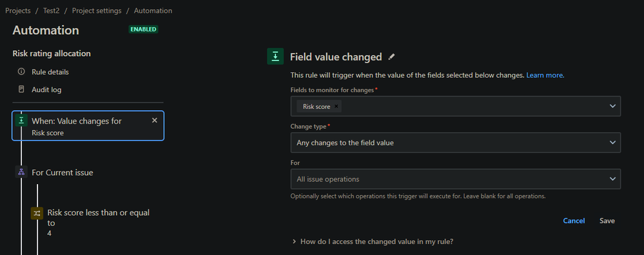Click the Save button
The height and width of the screenshot is (255, 644).
(x=607, y=221)
